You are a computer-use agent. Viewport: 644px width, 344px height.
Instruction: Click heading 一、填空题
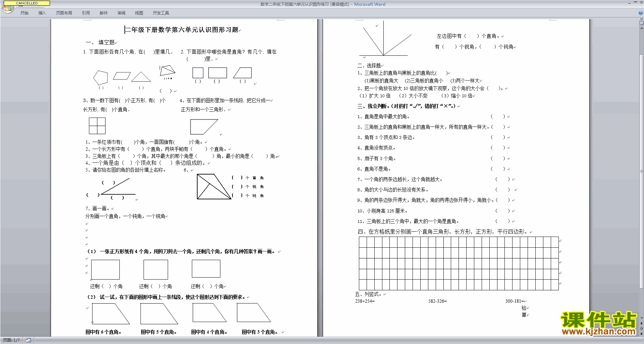(x=100, y=42)
